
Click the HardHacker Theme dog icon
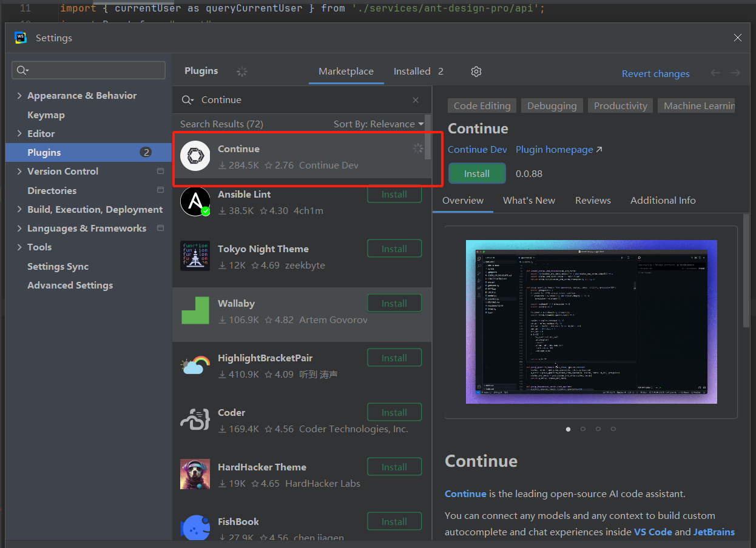pos(195,474)
